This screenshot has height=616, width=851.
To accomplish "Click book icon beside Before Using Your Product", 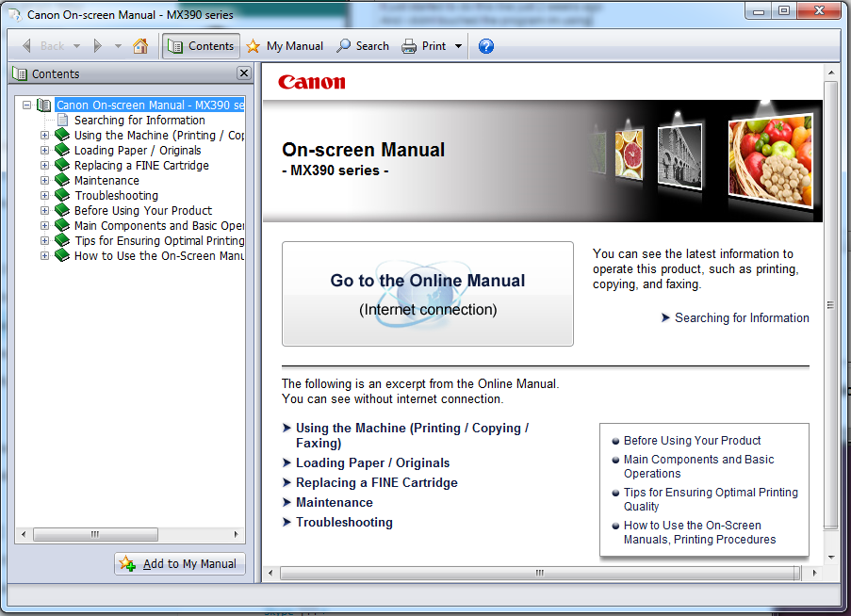I will pos(62,210).
